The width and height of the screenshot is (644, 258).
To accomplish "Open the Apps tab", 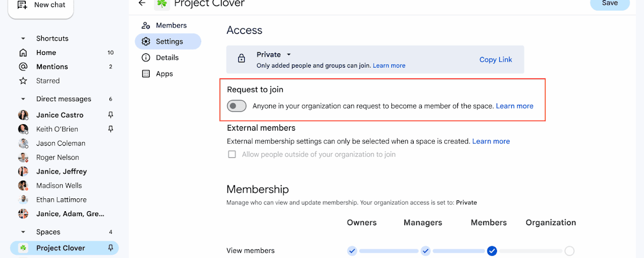I will [x=164, y=74].
